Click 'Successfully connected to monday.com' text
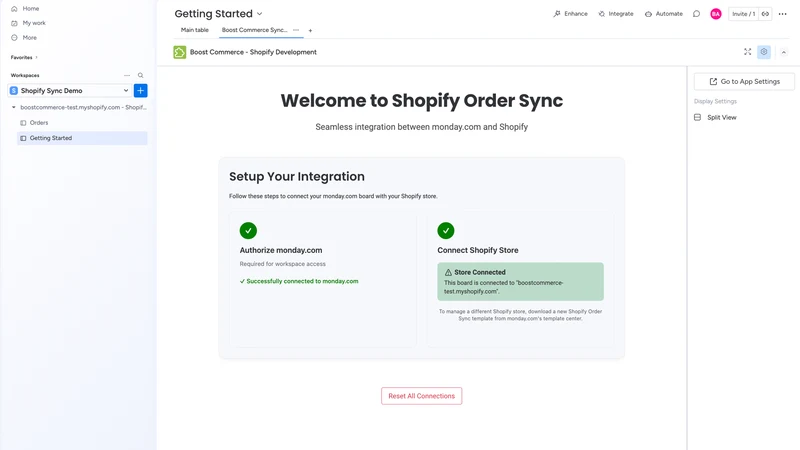Screen dimensions: 800x450 (303, 281)
